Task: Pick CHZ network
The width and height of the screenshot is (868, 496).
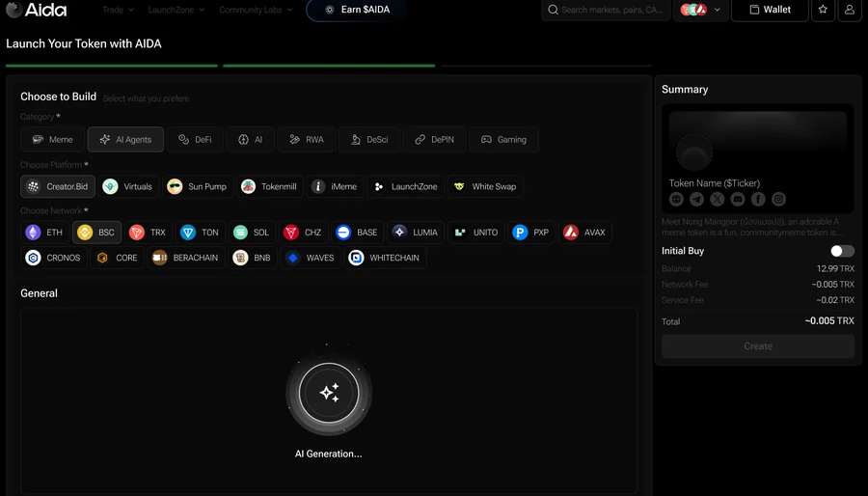Action: pos(303,233)
